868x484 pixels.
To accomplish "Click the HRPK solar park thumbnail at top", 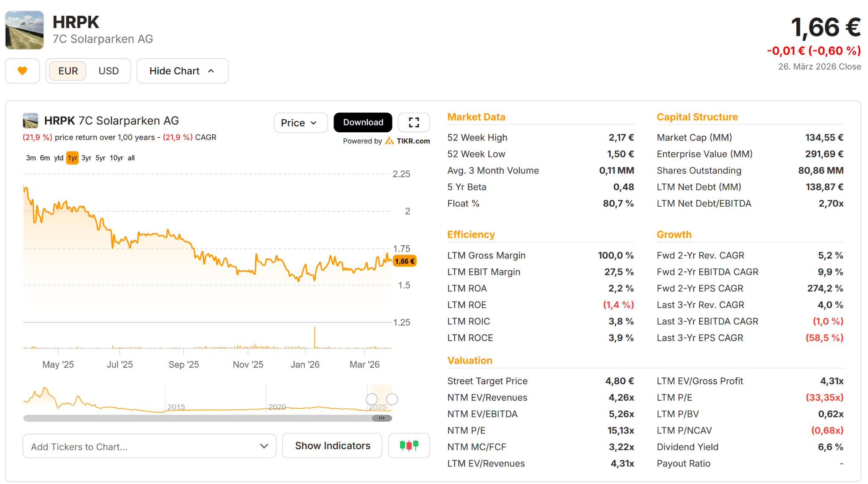I will tap(25, 30).
